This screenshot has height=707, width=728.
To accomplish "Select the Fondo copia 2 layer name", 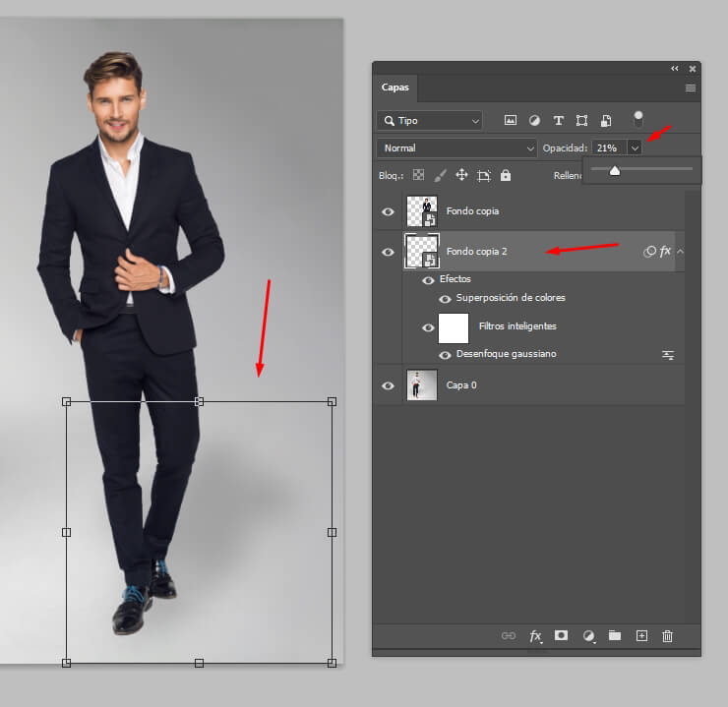I will coord(477,251).
